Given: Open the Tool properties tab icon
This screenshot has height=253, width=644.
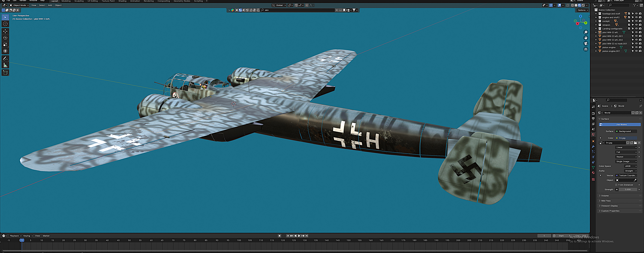Looking at the screenshot, I should [x=593, y=107].
